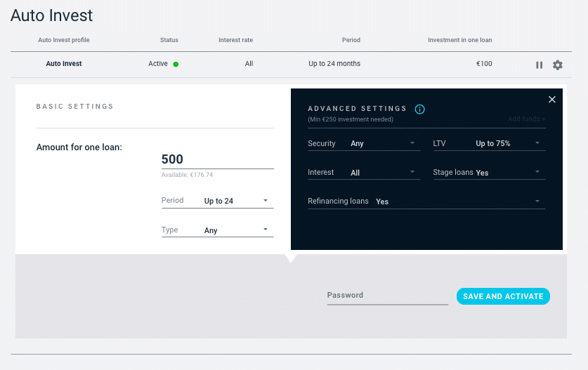The image size is (588, 370).
Task: Open the Security dropdown
Action: pos(364,143)
